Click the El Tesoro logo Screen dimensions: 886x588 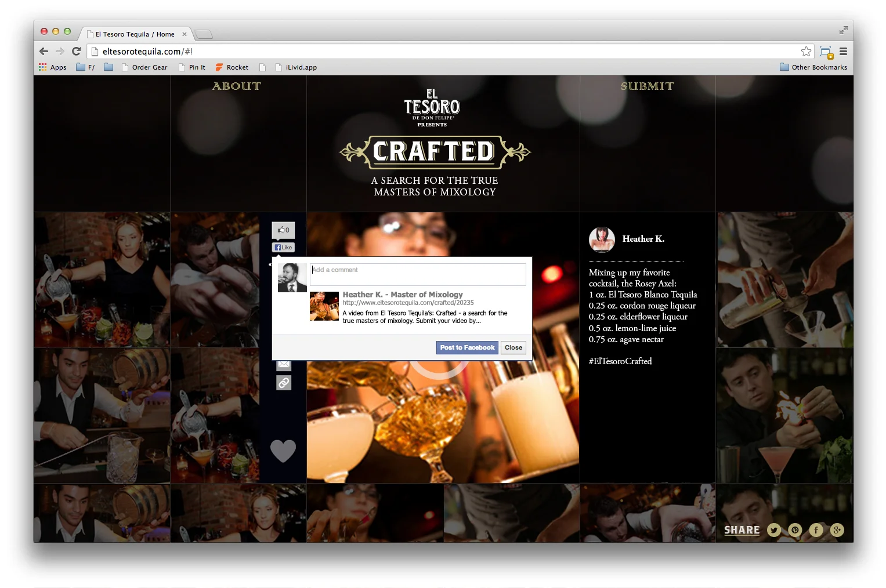point(432,108)
